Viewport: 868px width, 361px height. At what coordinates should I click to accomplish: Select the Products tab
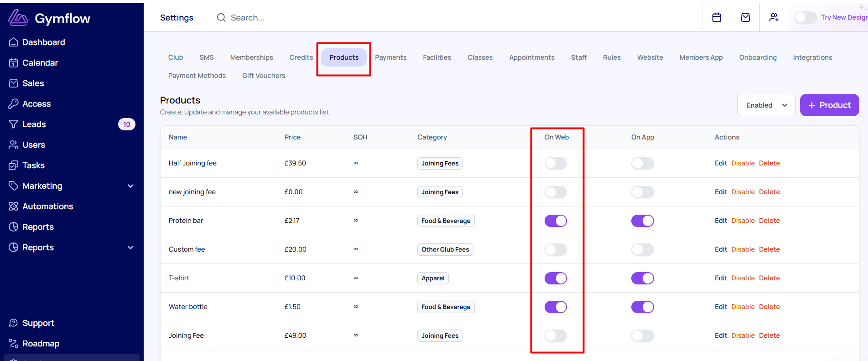click(344, 57)
